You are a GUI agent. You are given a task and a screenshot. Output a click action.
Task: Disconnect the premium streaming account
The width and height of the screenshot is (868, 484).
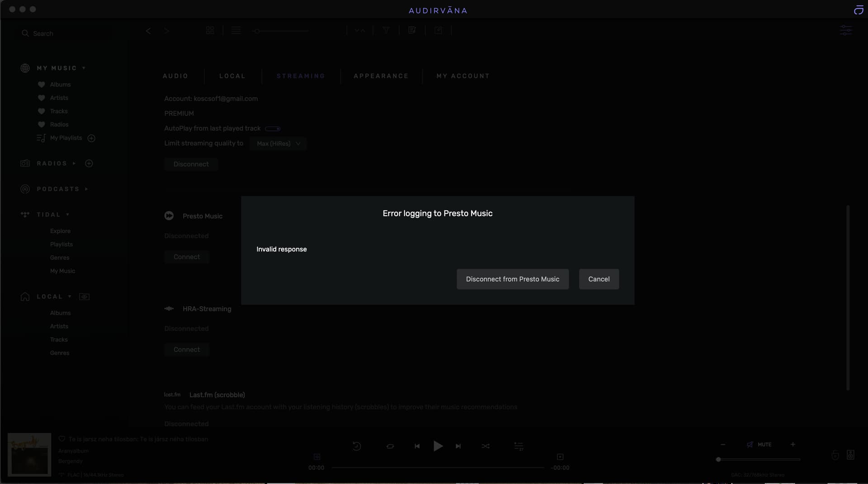pos(191,164)
